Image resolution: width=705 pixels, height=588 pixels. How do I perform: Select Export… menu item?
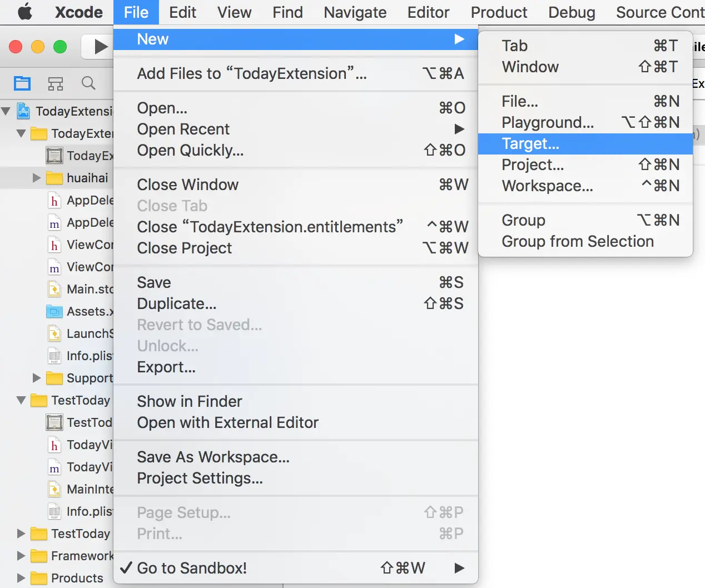pos(296,367)
